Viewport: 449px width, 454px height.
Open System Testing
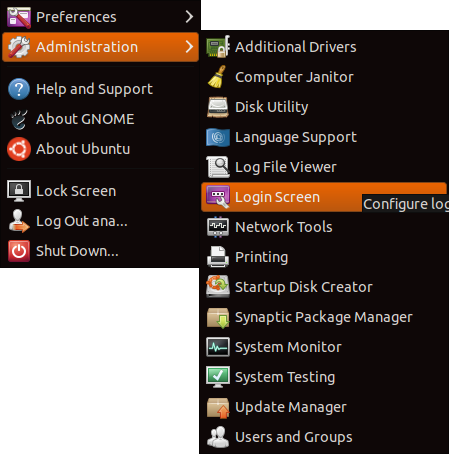point(324,377)
